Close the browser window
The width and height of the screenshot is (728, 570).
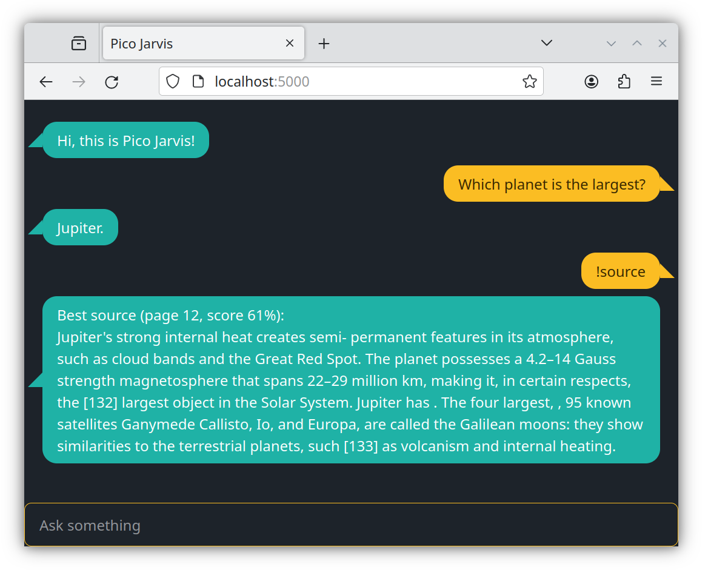tap(663, 43)
